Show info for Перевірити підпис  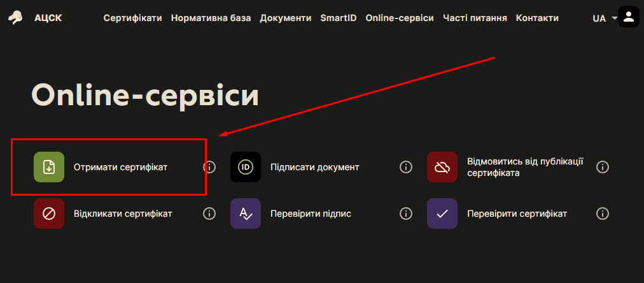(x=406, y=214)
